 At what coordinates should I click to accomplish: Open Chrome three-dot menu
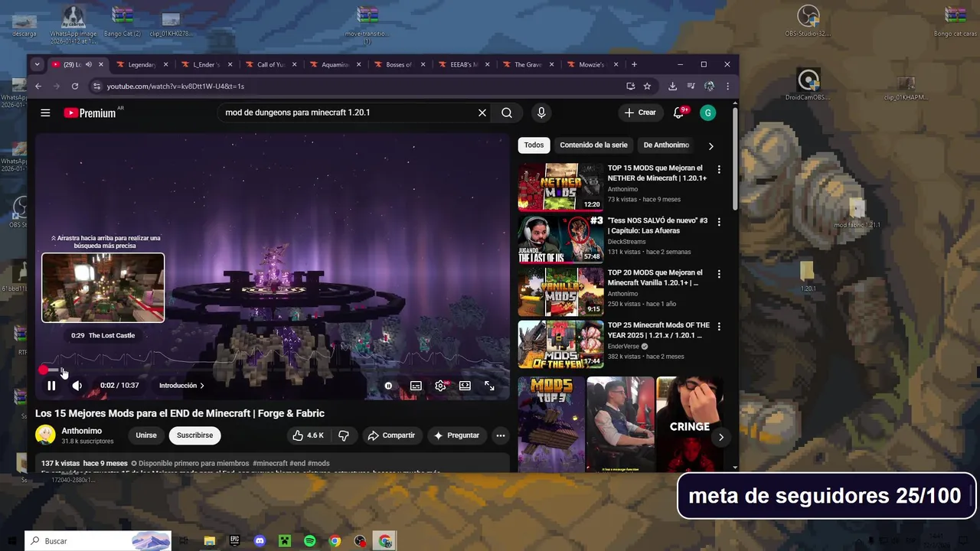pos(727,86)
